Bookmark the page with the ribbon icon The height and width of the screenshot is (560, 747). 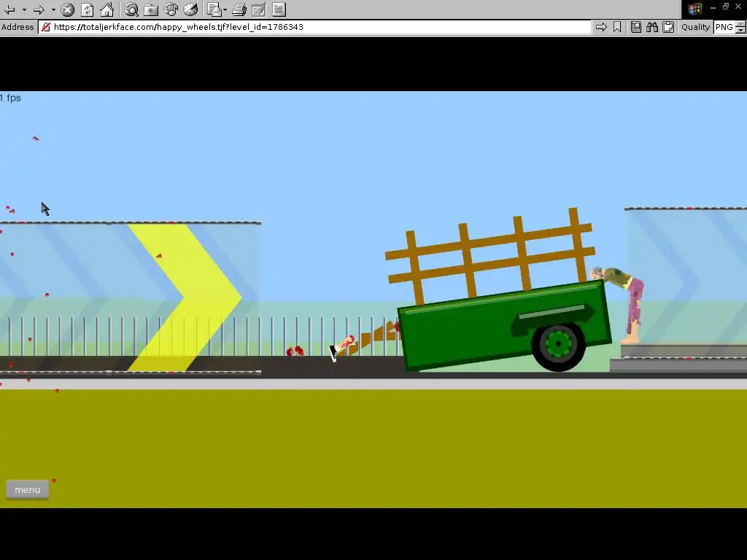pos(617,27)
